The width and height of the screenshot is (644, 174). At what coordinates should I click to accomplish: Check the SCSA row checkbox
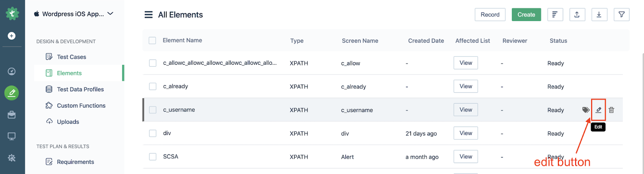pyautogui.click(x=153, y=157)
